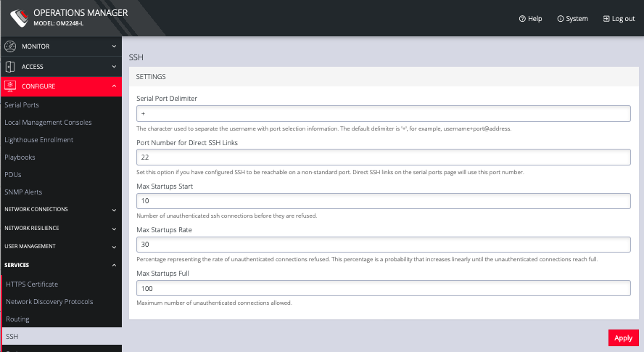
Task: Click the Monitor gauge icon
Action: 10,46
